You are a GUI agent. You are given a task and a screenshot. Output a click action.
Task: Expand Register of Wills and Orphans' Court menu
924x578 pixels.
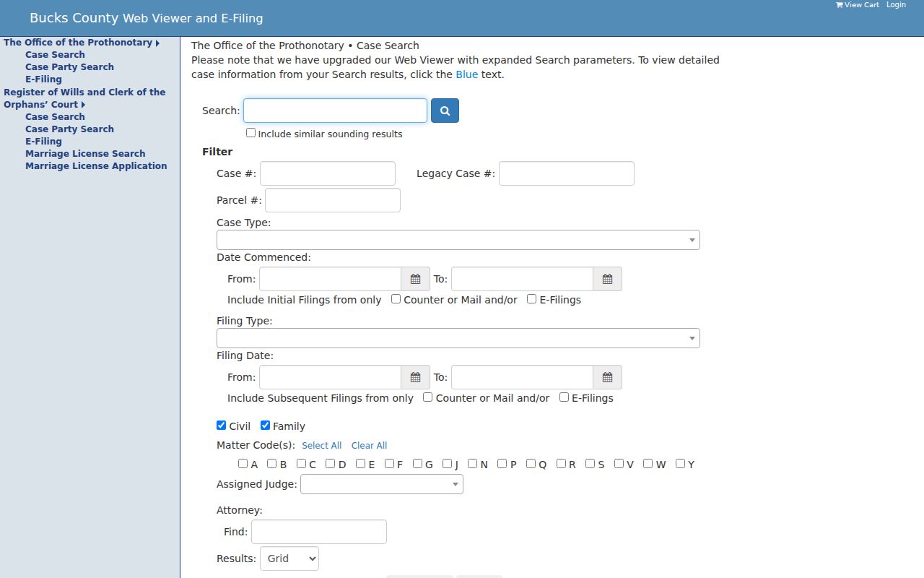point(84,98)
